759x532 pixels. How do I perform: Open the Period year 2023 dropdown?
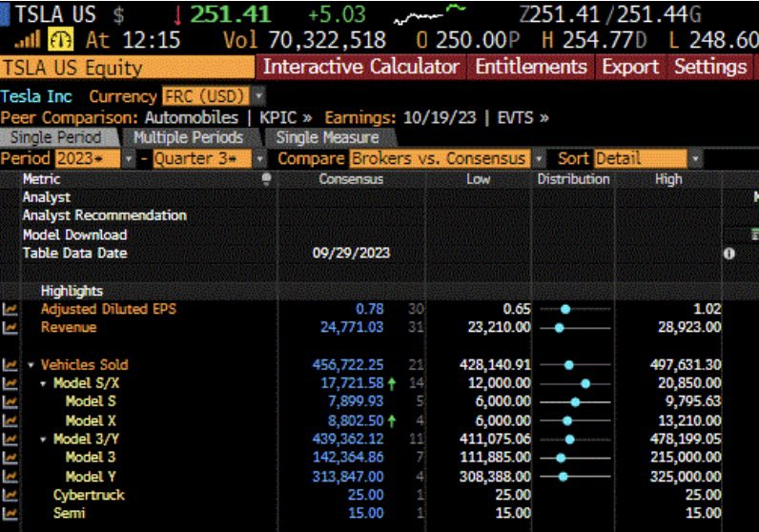coord(129,159)
